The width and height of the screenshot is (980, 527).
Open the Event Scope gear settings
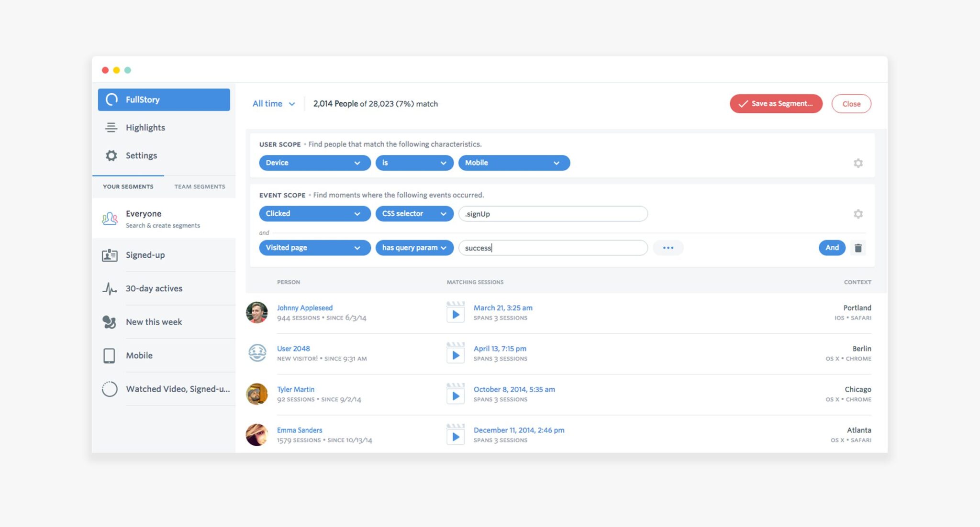click(858, 214)
